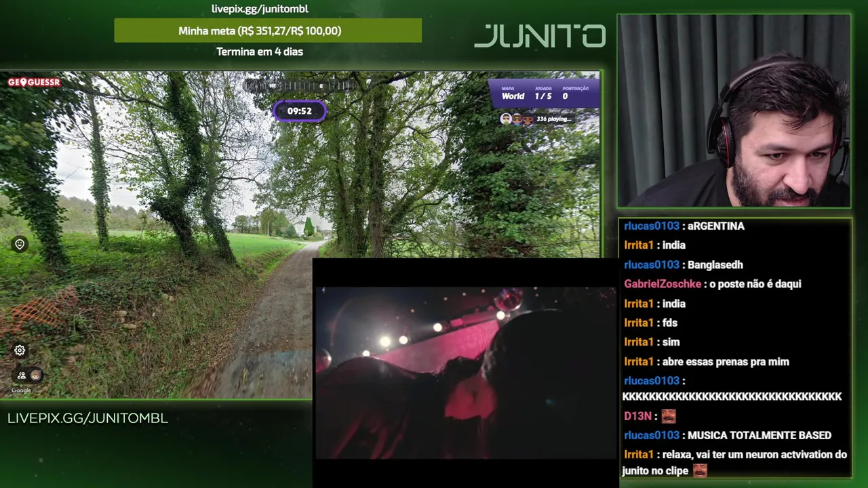Viewport: 868px width, 488px height.
Task: Click the emote in D13N's message
Action: pyautogui.click(x=669, y=416)
